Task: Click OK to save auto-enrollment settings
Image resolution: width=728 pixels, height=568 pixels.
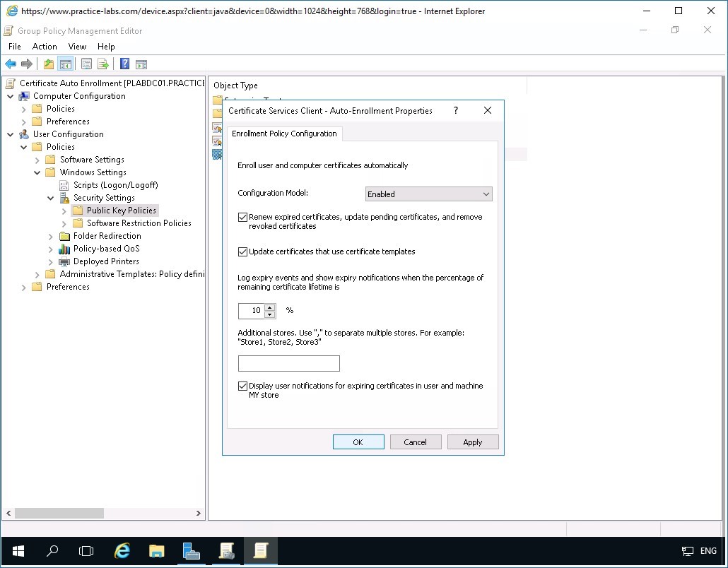Action: (x=358, y=442)
